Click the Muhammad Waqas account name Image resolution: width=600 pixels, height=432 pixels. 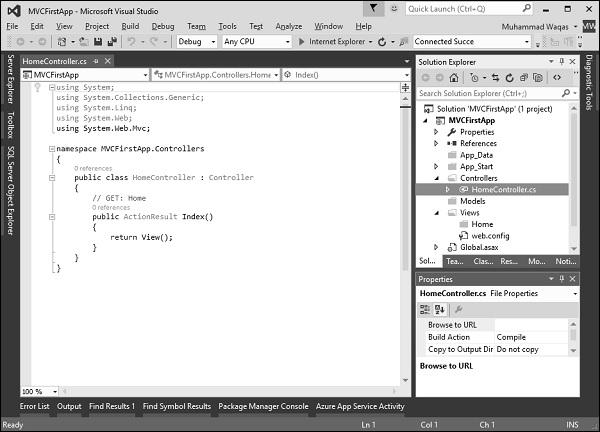click(535, 26)
